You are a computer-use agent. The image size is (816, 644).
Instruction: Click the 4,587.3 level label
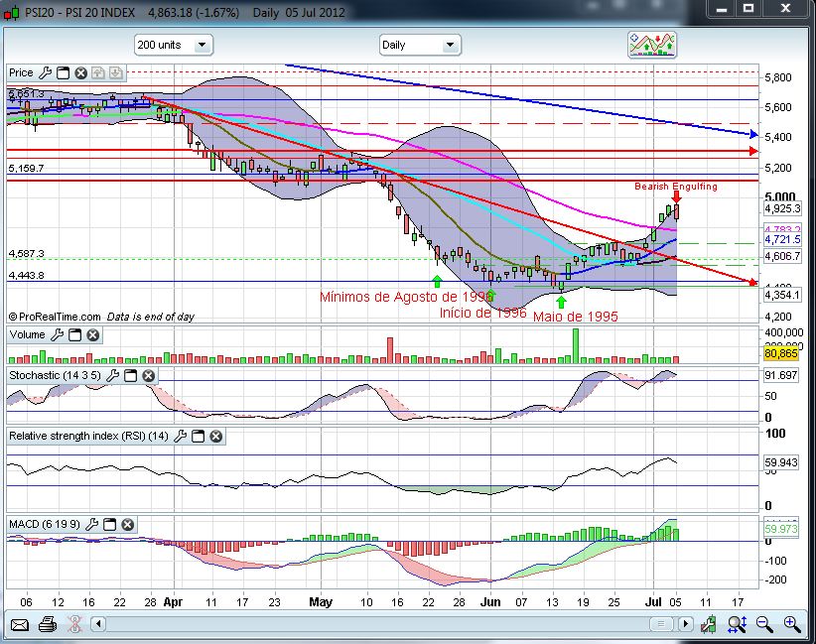click(26, 254)
